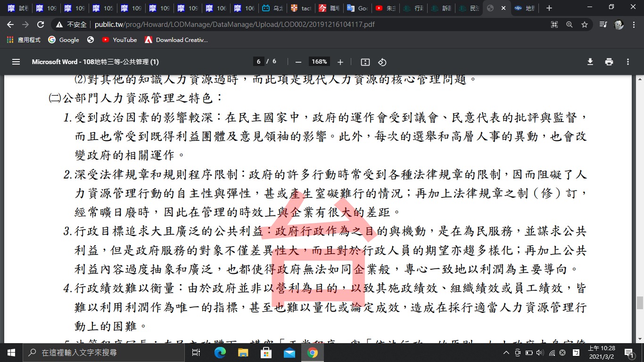The width and height of the screenshot is (644, 362).
Task: Rotate the PDF document counterclockwise
Action: (x=382, y=62)
